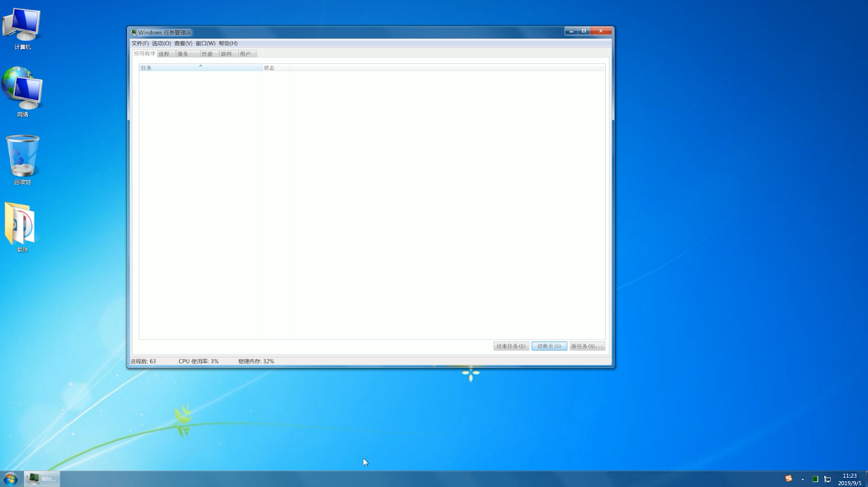Open the 查看(V) menu
868x487 pixels.
[x=183, y=43]
